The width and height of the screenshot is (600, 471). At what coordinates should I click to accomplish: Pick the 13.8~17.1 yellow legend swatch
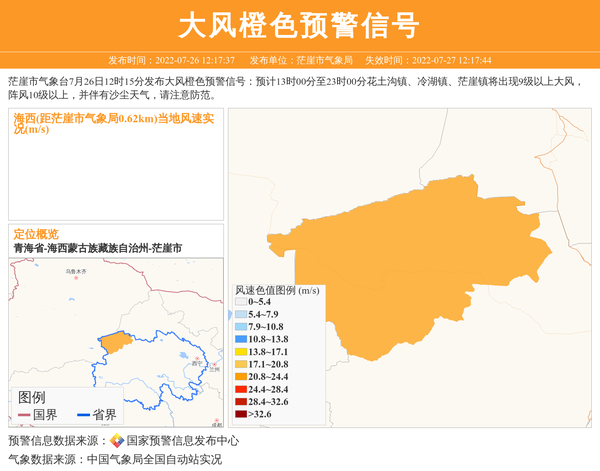(240, 352)
